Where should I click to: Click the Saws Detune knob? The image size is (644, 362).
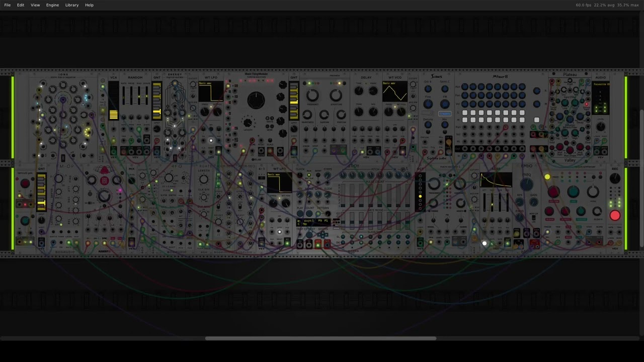(x=428, y=125)
